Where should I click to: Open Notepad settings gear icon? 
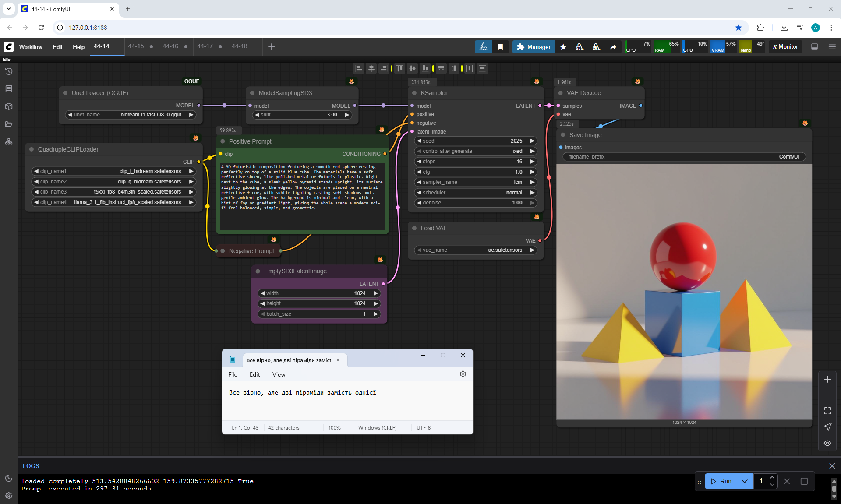(463, 374)
